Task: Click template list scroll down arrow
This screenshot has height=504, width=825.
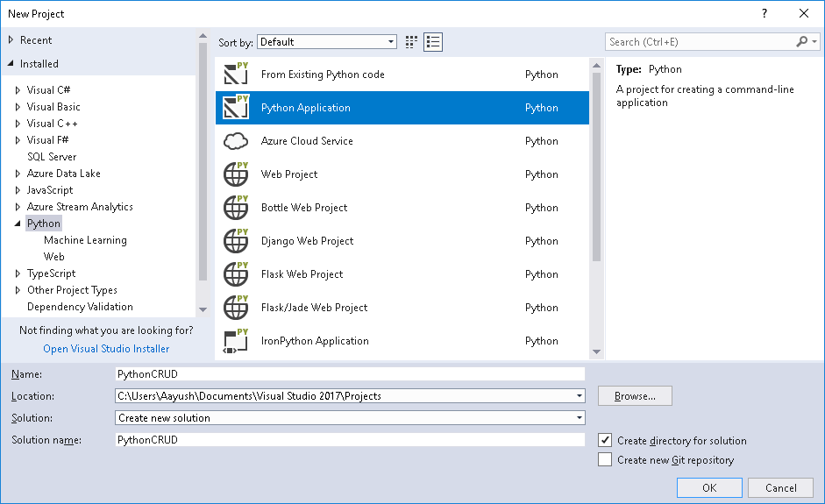Action: click(596, 351)
